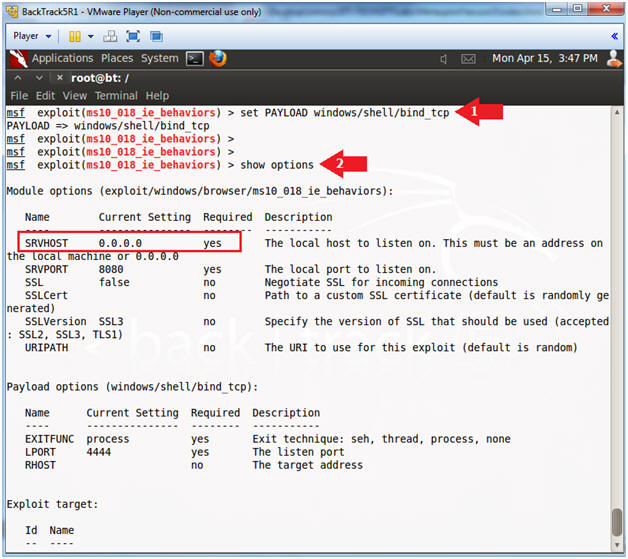Click the EXITFUNC value 'process'
The height and width of the screenshot is (559, 628).
tap(108, 439)
